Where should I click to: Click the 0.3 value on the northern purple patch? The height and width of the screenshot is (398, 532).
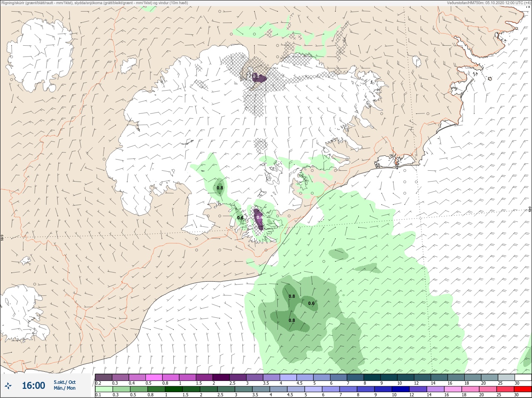tap(256, 76)
